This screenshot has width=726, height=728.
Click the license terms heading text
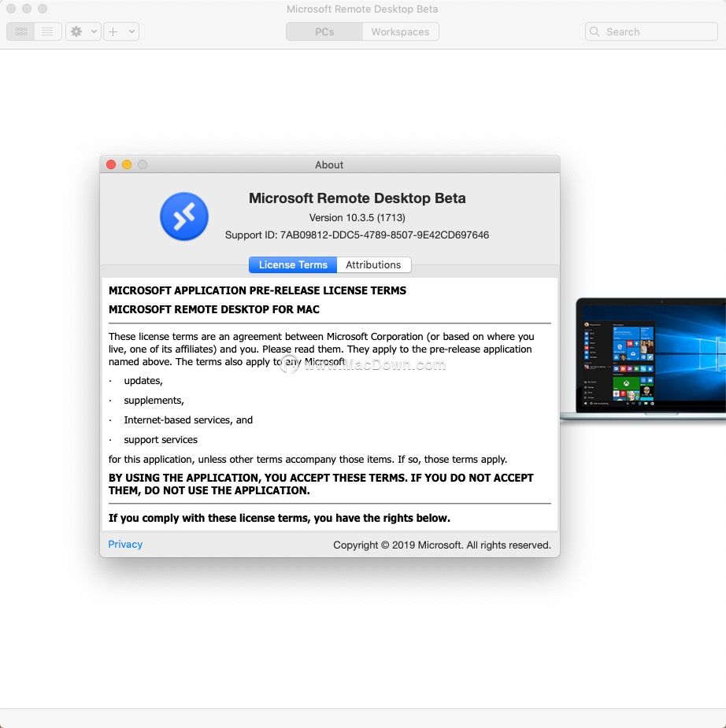257,290
